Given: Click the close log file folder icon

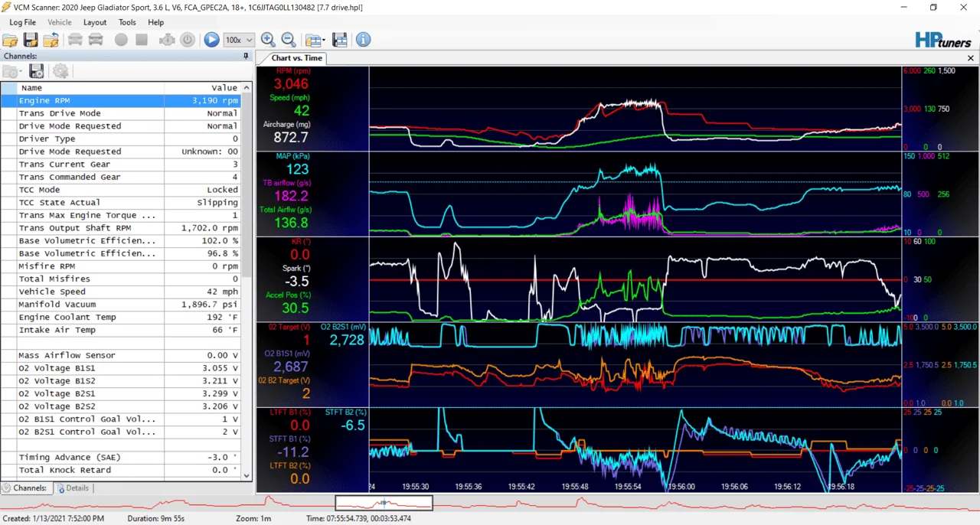Looking at the screenshot, I should [51, 40].
